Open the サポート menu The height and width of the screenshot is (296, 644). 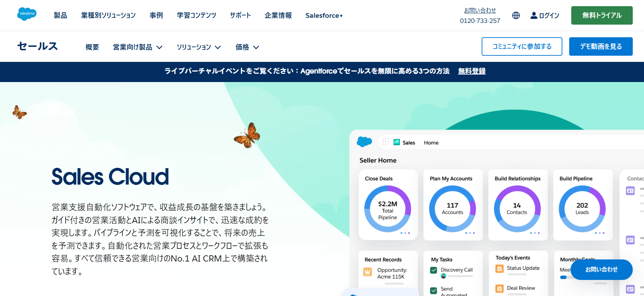[x=240, y=15]
